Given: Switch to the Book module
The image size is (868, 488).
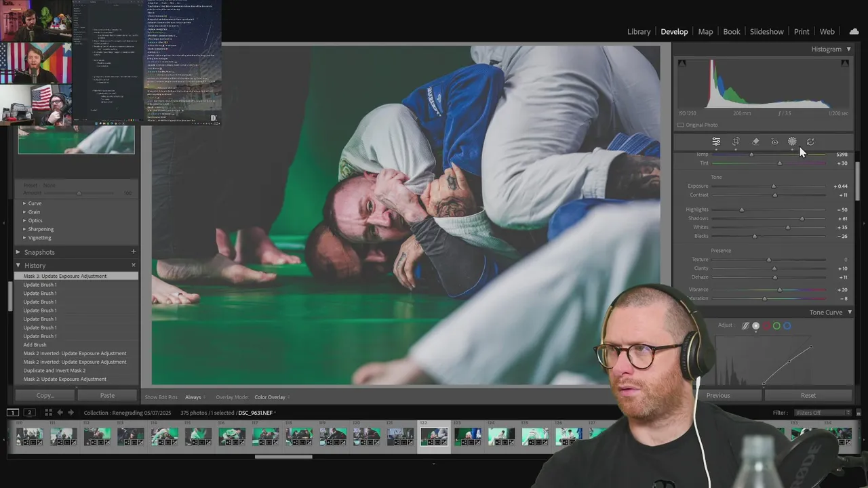Looking at the screenshot, I should (732, 32).
